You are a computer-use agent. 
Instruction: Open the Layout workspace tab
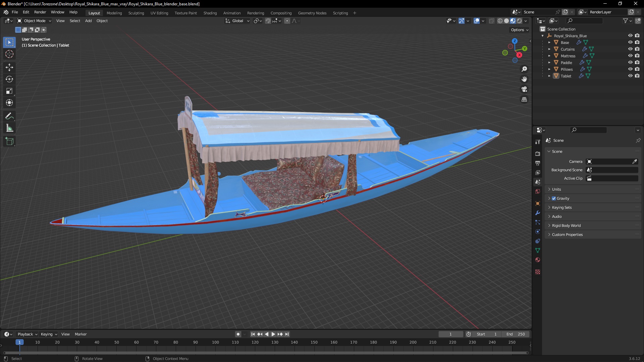click(x=94, y=13)
